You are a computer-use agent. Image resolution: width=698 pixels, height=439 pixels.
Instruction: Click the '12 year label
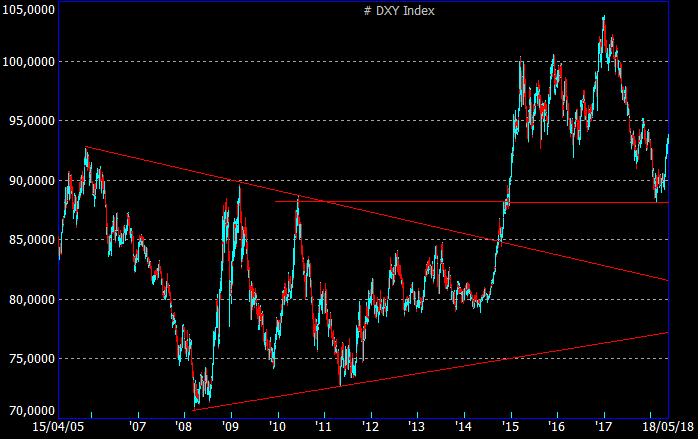tap(370, 427)
